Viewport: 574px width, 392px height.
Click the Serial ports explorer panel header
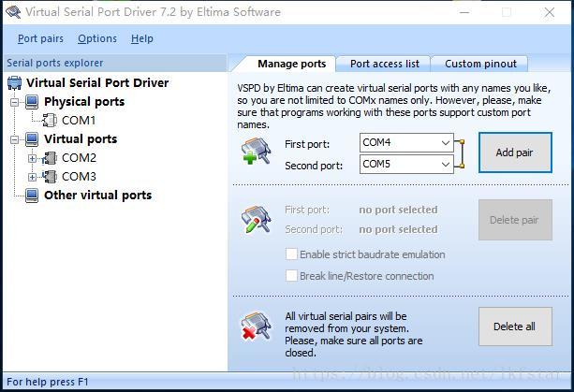tap(115, 63)
